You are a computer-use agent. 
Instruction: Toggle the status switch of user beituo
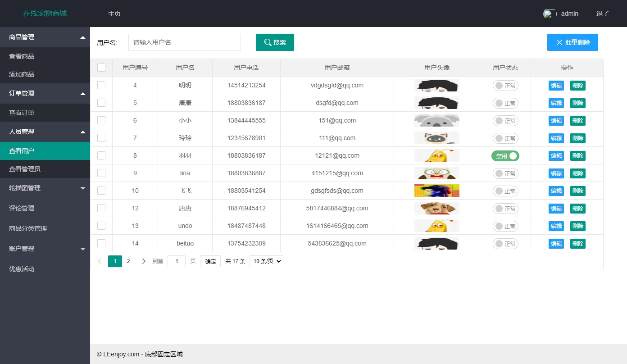click(x=505, y=243)
